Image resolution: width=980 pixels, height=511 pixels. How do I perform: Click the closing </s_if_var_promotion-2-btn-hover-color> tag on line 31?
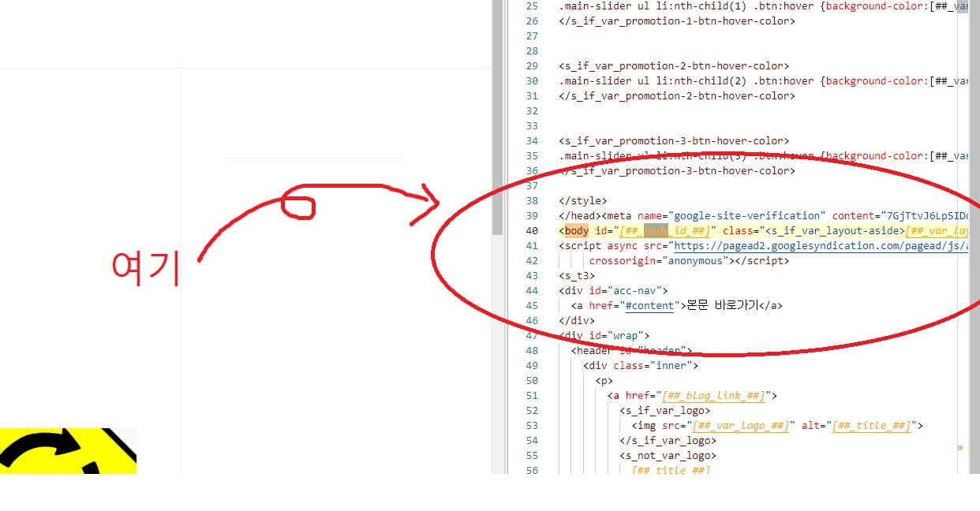point(677,96)
